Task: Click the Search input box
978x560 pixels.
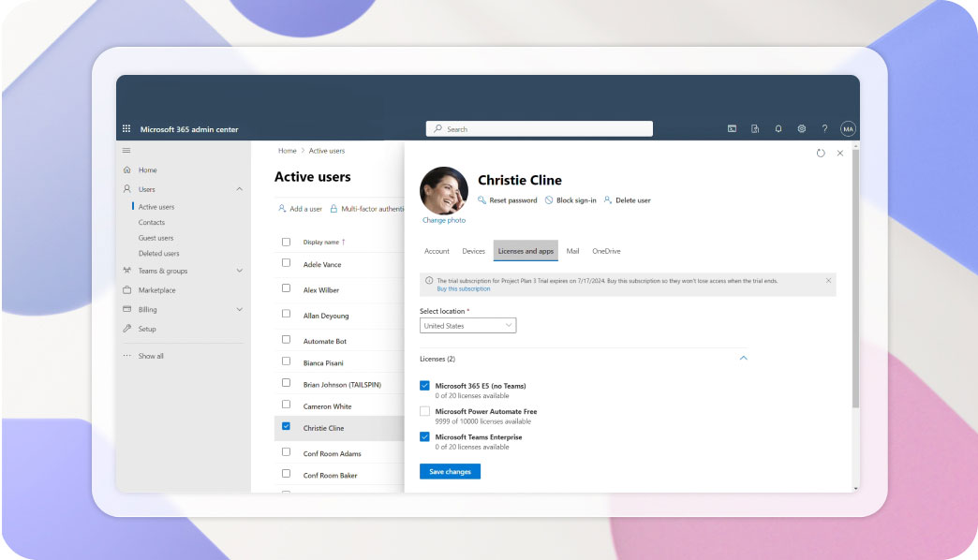Action: click(x=540, y=129)
